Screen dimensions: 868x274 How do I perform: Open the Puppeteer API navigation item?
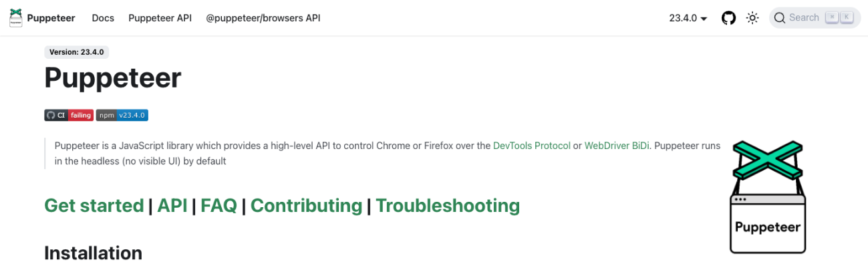coord(160,18)
